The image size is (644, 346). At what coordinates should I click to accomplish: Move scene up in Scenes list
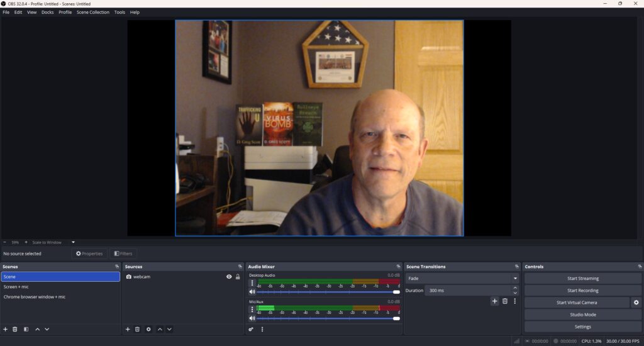coord(37,329)
